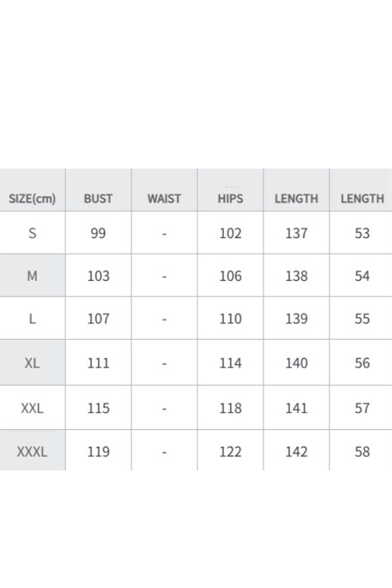Screen dimensions: 392x588
Task: Select length value 142 in XXXL row
Action: pos(296,452)
